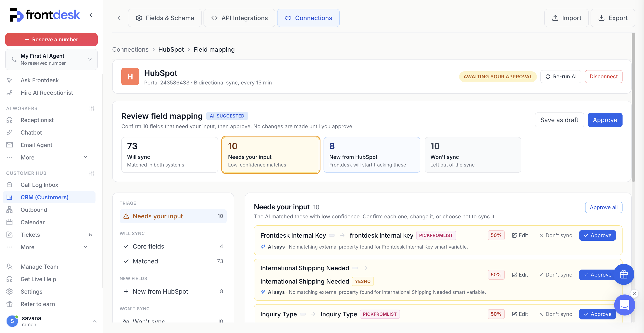Select the 73 Will sync summary card
This screenshot has height=333, width=644.
point(170,155)
